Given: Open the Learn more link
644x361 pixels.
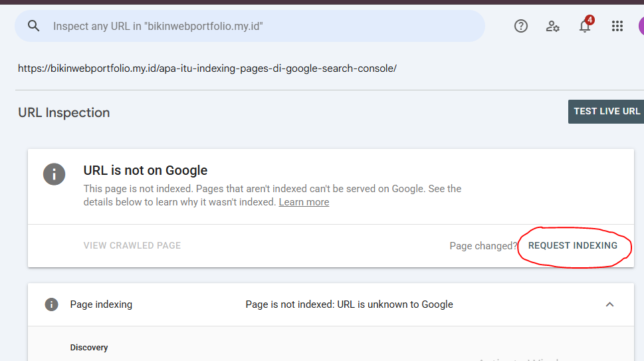Looking at the screenshot, I should pyautogui.click(x=304, y=202).
